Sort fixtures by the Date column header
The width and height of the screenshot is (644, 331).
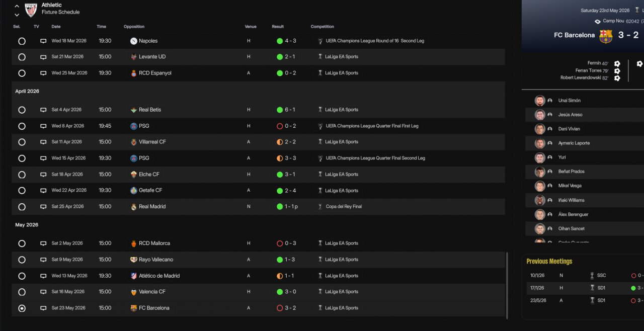tap(56, 27)
